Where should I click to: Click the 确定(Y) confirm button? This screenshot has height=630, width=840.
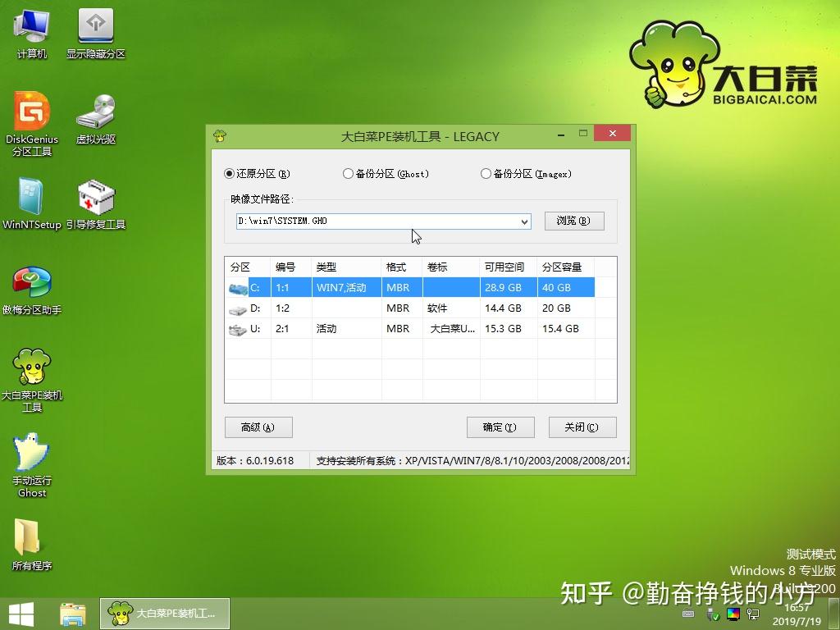[500, 427]
